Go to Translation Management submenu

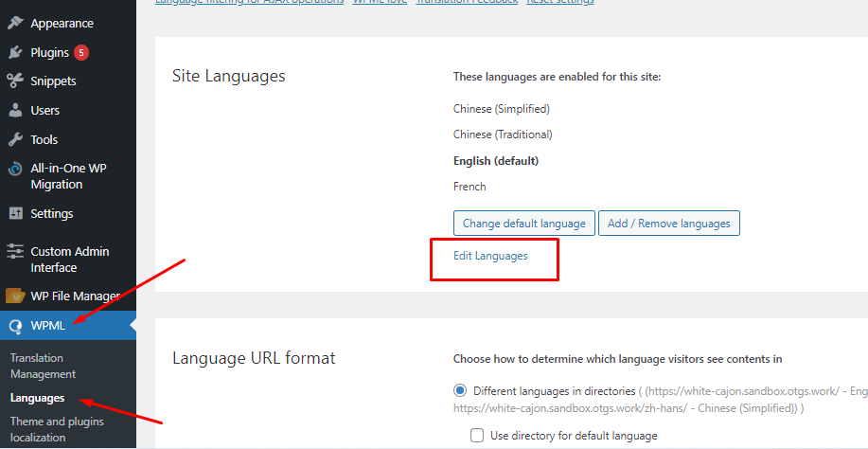click(x=44, y=366)
